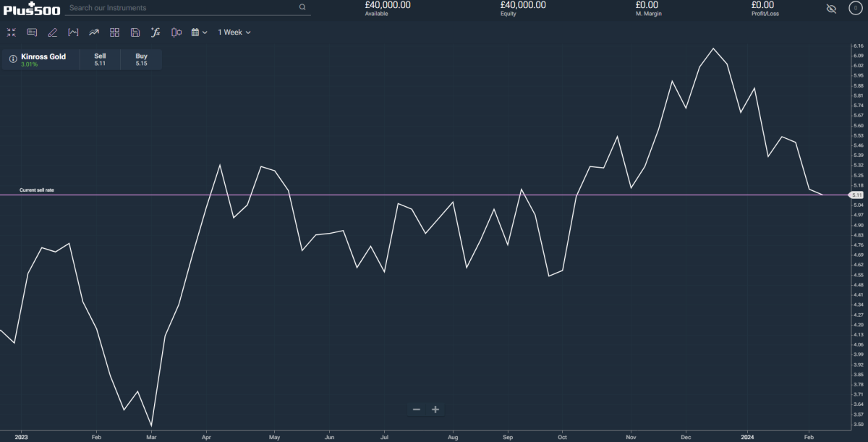Click the bracketed wave price-range icon
The image size is (868, 442).
point(73,33)
